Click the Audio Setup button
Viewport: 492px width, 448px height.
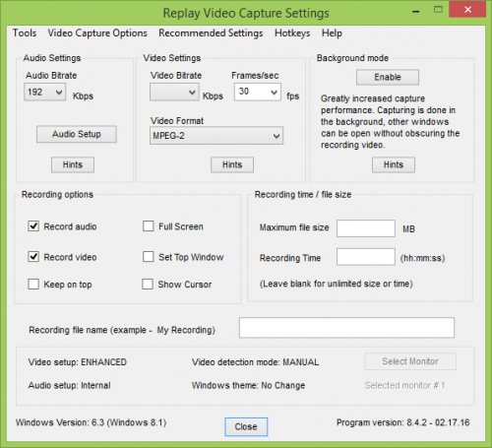[x=77, y=134]
